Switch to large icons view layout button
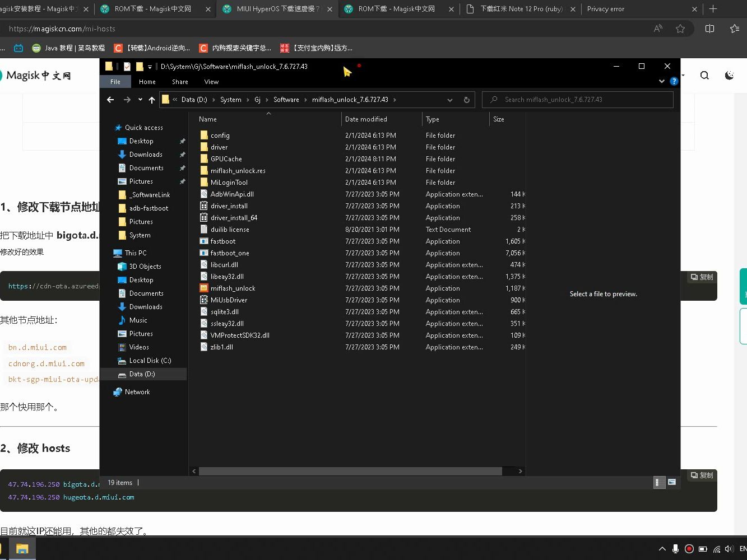747x560 pixels. (x=672, y=482)
